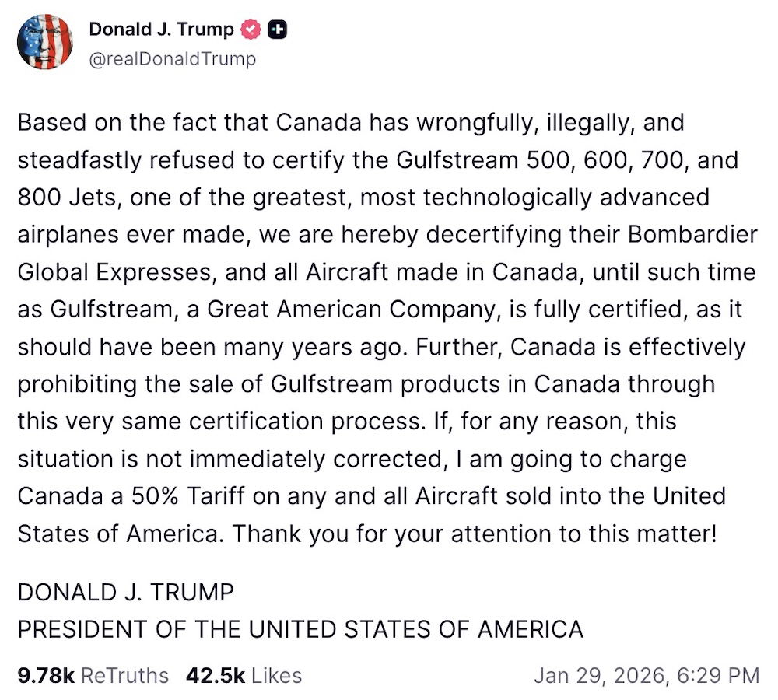Image resolution: width=778 pixels, height=700 pixels.
Task: Open the Jan 29, 2026 timestamp
Action: point(599,675)
